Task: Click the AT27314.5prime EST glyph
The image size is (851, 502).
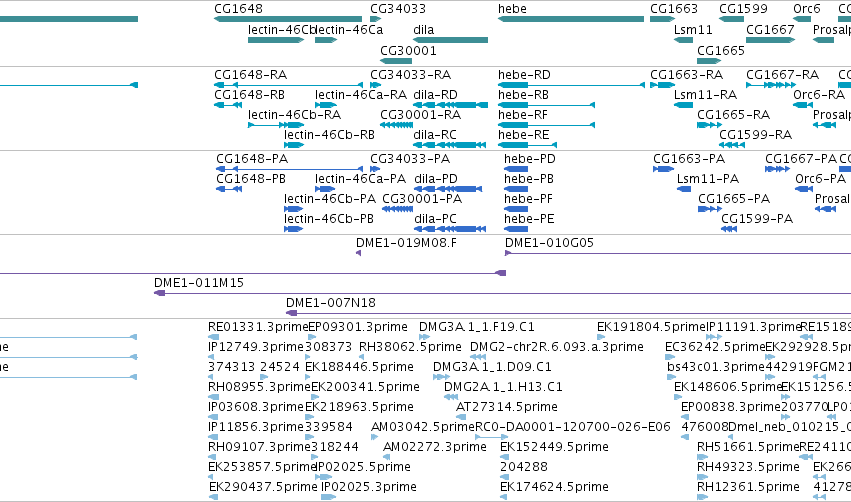Action: coord(461,417)
